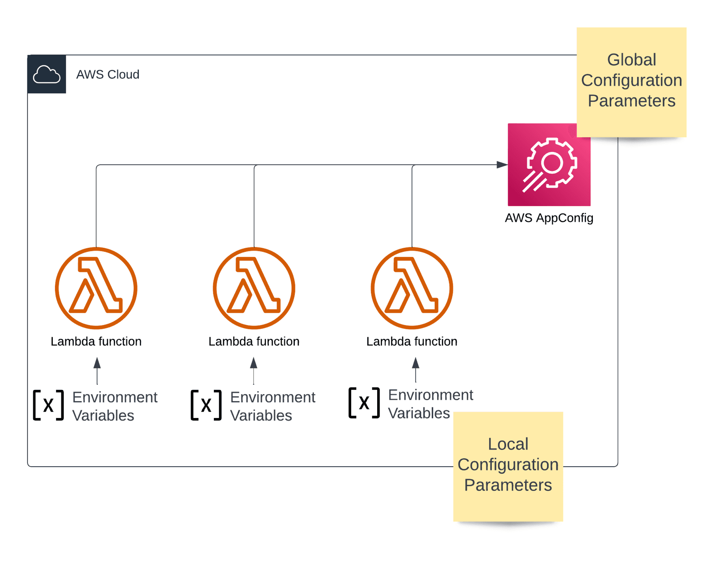Click the rightmost Lambda function label
This screenshot has width=728, height=563.
(x=412, y=342)
